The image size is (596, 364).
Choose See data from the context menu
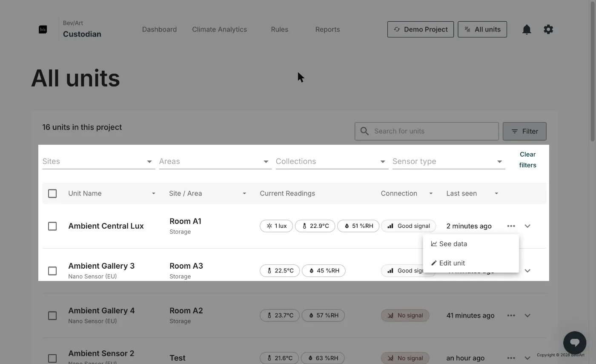tap(471, 244)
